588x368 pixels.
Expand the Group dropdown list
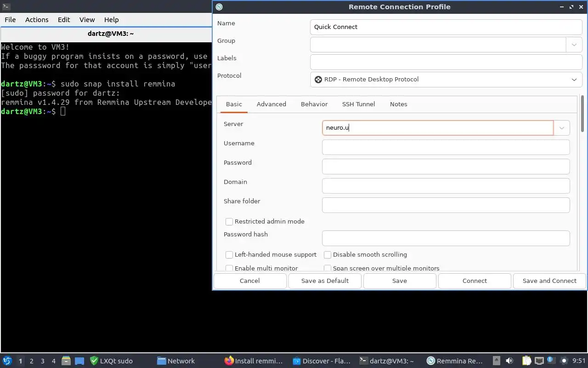tap(574, 45)
